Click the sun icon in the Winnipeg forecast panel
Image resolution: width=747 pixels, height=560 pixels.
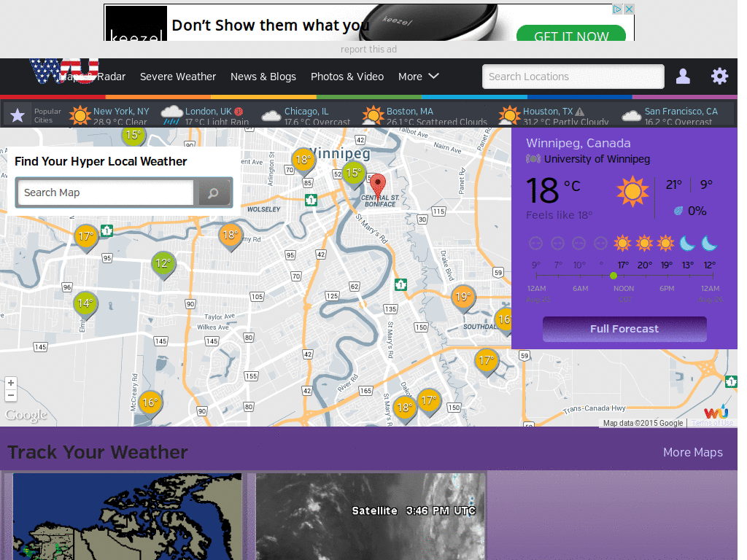coord(633,192)
